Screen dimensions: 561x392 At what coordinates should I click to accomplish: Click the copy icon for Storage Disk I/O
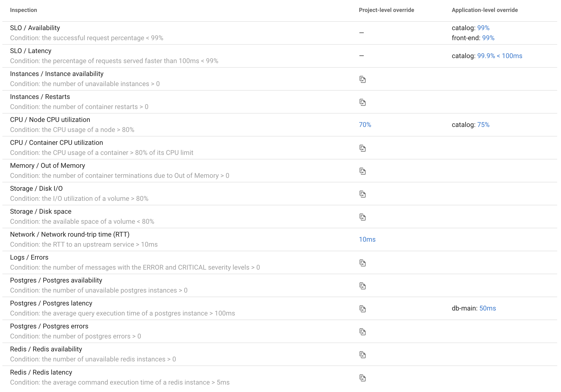tap(362, 194)
